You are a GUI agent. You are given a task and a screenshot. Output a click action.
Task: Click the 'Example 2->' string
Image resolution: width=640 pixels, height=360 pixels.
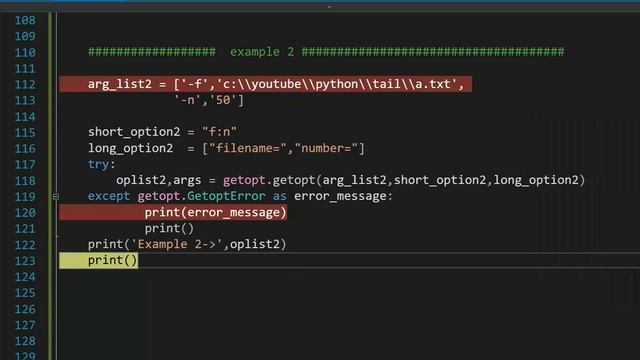(176, 244)
